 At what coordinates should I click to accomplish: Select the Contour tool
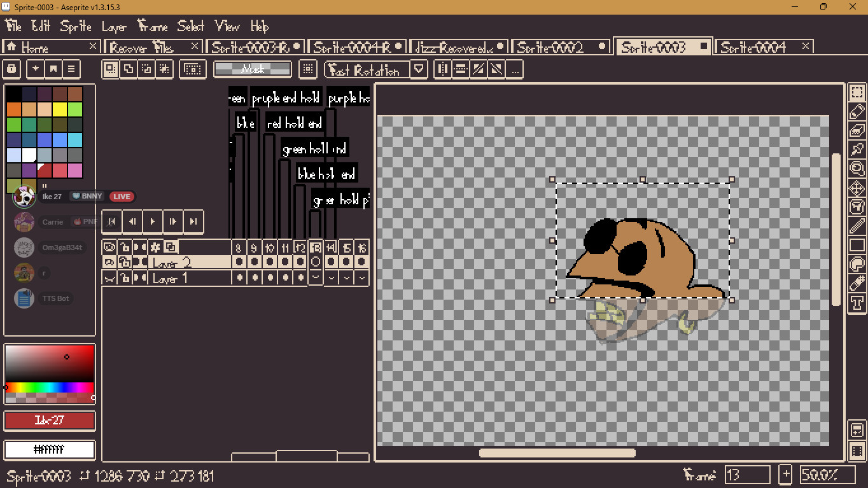(857, 264)
